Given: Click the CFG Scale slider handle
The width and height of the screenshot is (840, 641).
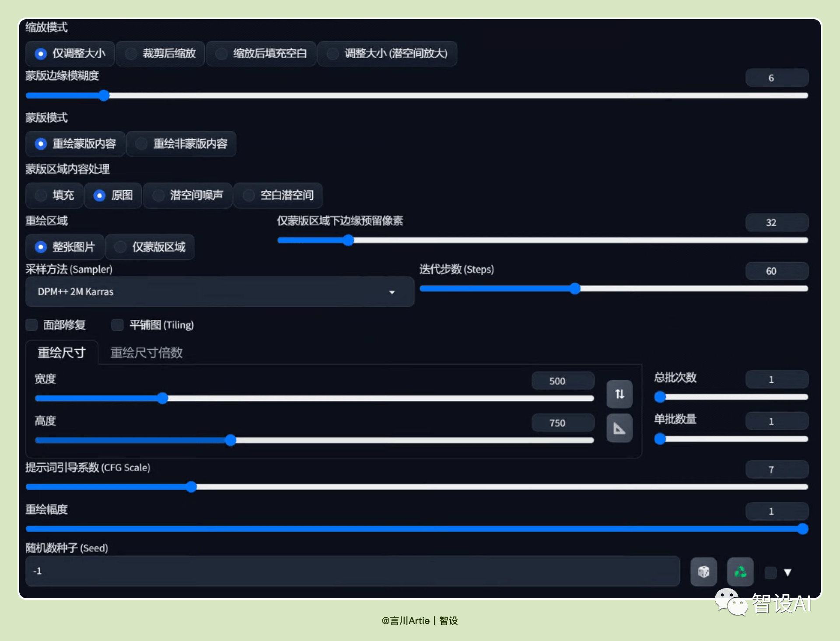Looking at the screenshot, I should tap(191, 487).
